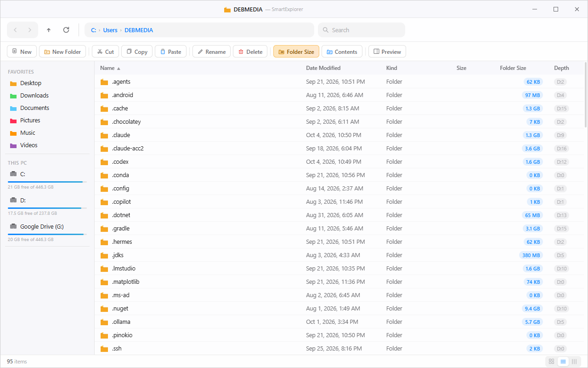The image size is (588, 368).
Task: Switch to columns view in status bar
Action: pos(574,362)
